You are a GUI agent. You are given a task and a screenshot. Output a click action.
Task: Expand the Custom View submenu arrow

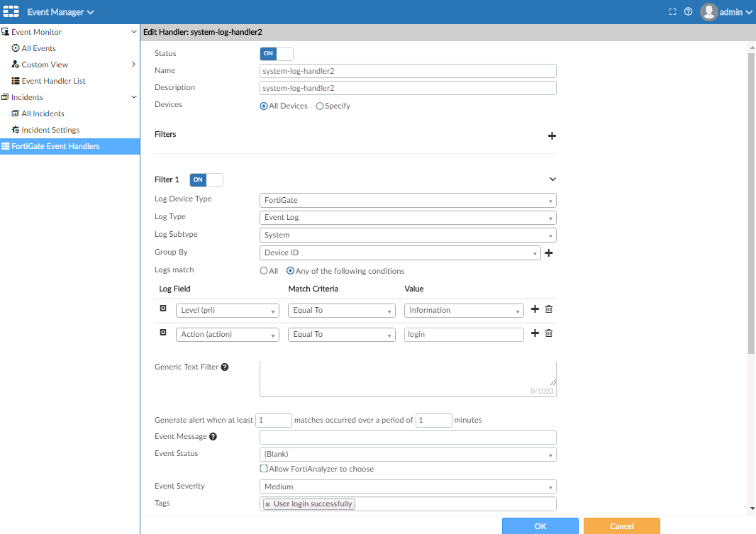[x=133, y=65]
